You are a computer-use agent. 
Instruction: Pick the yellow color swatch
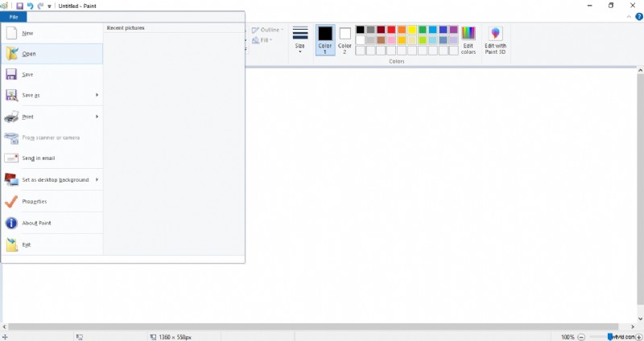[x=412, y=30]
